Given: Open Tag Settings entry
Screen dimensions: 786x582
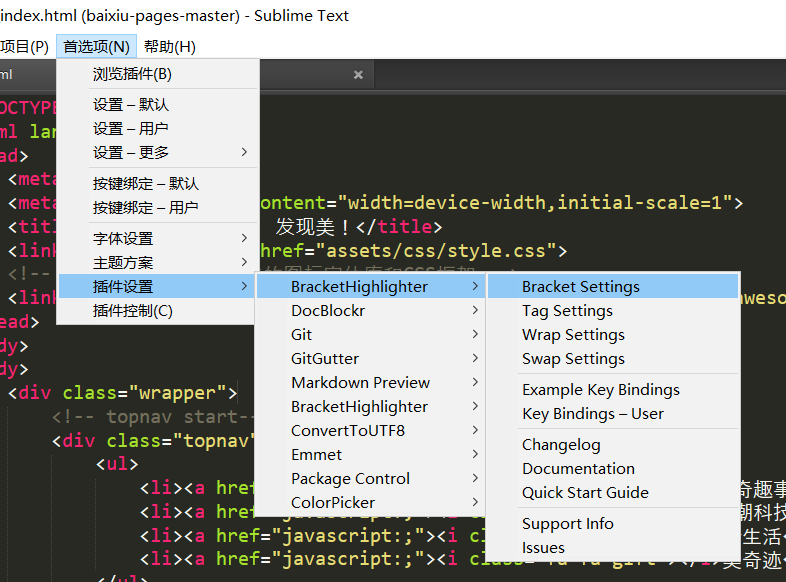Looking at the screenshot, I should point(567,310).
